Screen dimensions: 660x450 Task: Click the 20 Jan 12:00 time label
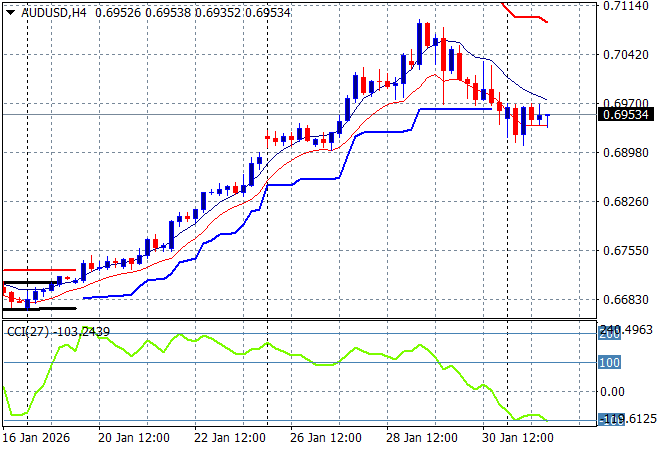point(134,438)
